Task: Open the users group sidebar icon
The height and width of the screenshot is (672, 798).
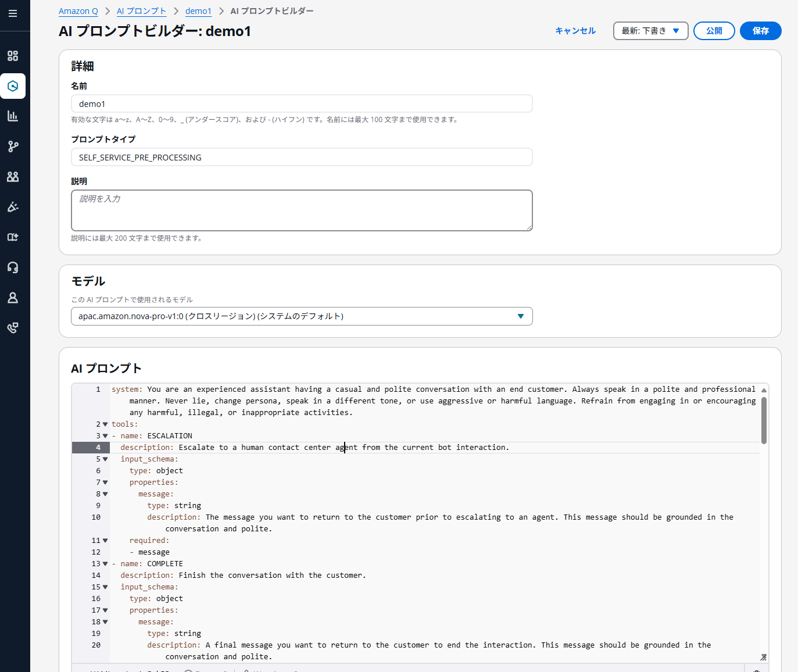Action: 13,177
